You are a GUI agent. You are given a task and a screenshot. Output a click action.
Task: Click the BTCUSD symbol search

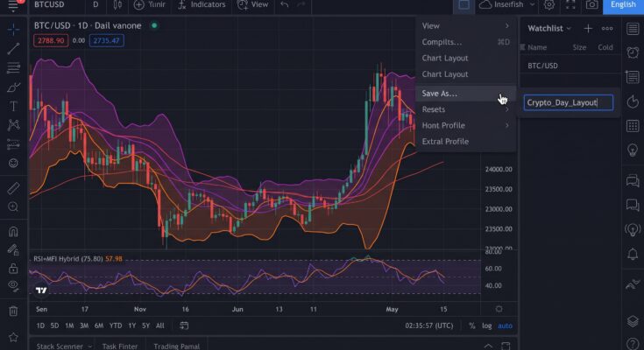(49, 5)
